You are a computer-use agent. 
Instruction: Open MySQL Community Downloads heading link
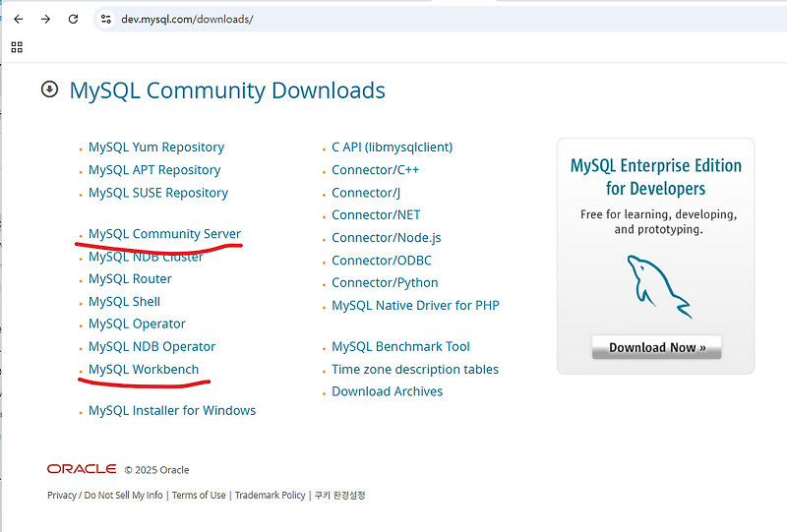point(227,90)
